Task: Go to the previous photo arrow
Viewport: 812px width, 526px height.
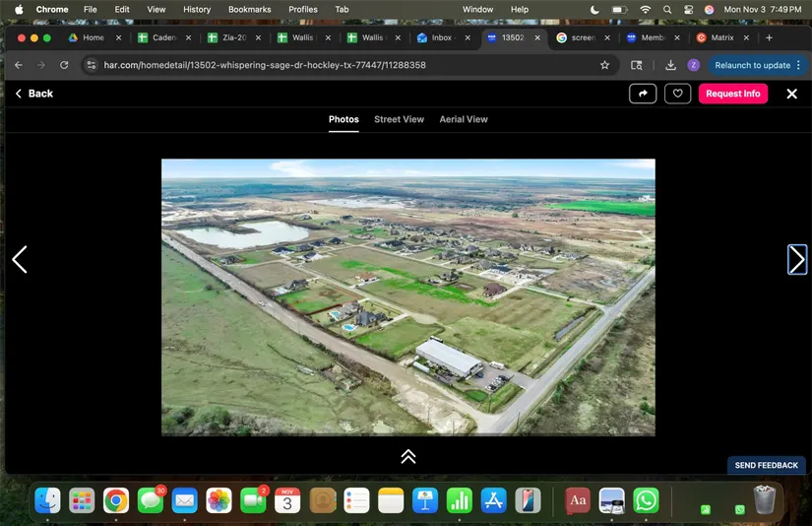Action: point(20,259)
